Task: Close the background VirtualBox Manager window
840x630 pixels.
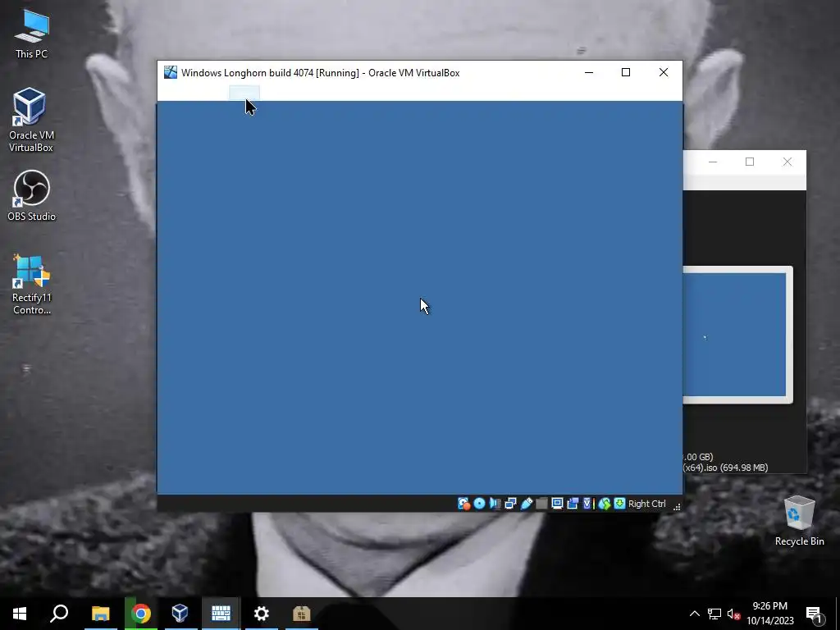Action: click(x=787, y=162)
